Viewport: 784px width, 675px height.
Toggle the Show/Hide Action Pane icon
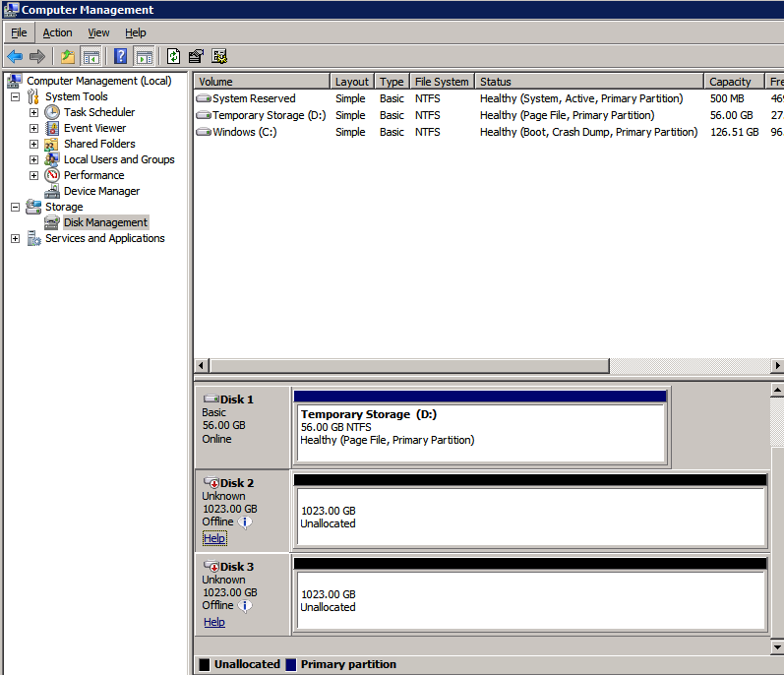coord(145,56)
